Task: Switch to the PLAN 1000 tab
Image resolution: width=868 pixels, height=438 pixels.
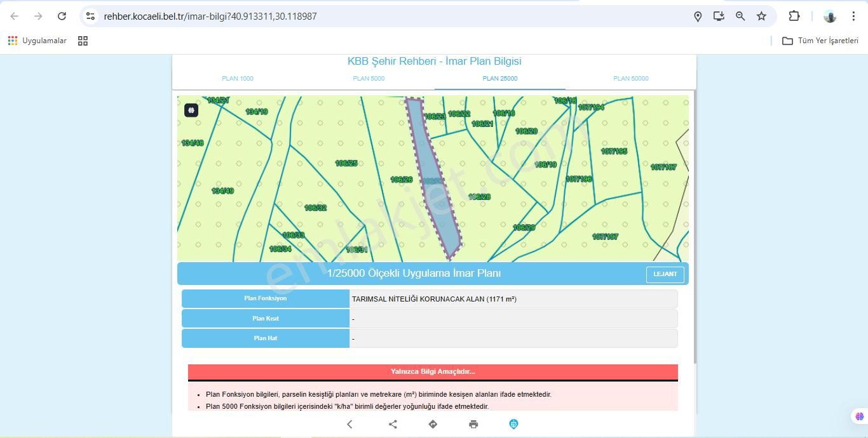Action: pos(238,79)
